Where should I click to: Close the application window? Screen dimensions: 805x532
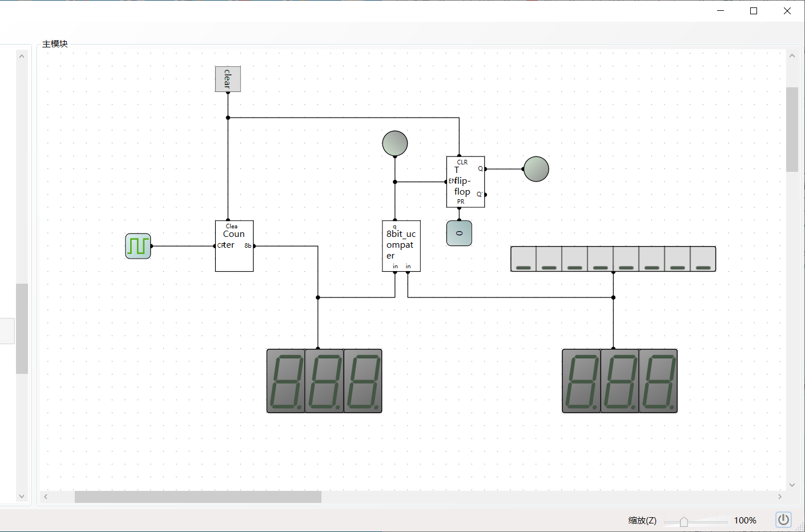[787, 11]
